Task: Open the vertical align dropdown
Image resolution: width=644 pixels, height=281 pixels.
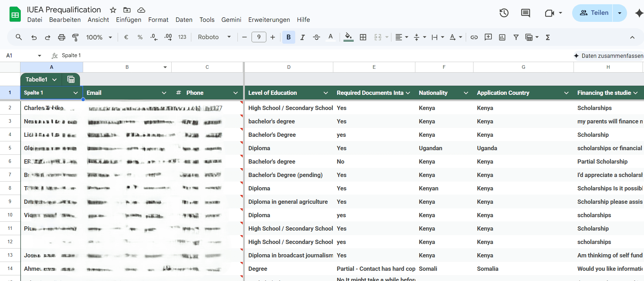Action: click(x=420, y=37)
